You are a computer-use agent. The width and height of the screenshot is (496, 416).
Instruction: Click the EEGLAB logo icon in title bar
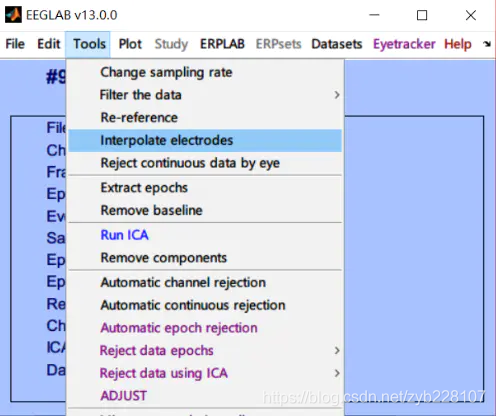[13, 15]
